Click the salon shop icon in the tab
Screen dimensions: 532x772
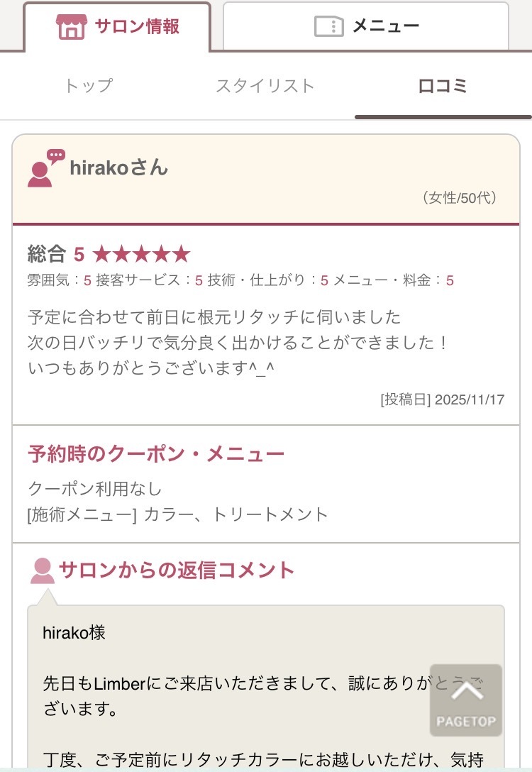[71, 27]
